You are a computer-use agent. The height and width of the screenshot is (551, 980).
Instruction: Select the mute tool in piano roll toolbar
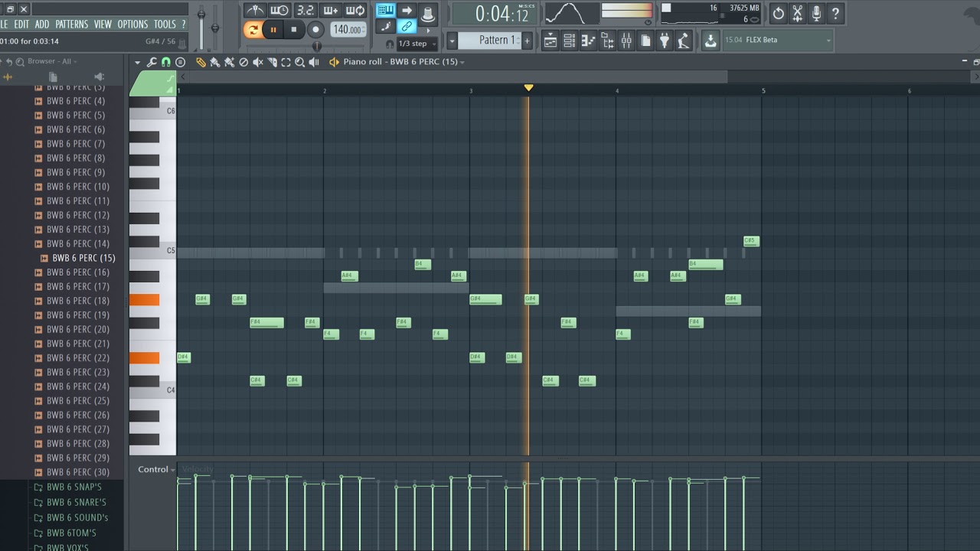click(258, 62)
